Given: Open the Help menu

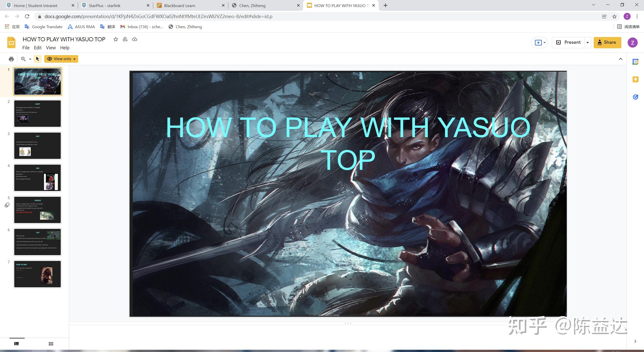Looking at the screenshot, I should (65, 48).
